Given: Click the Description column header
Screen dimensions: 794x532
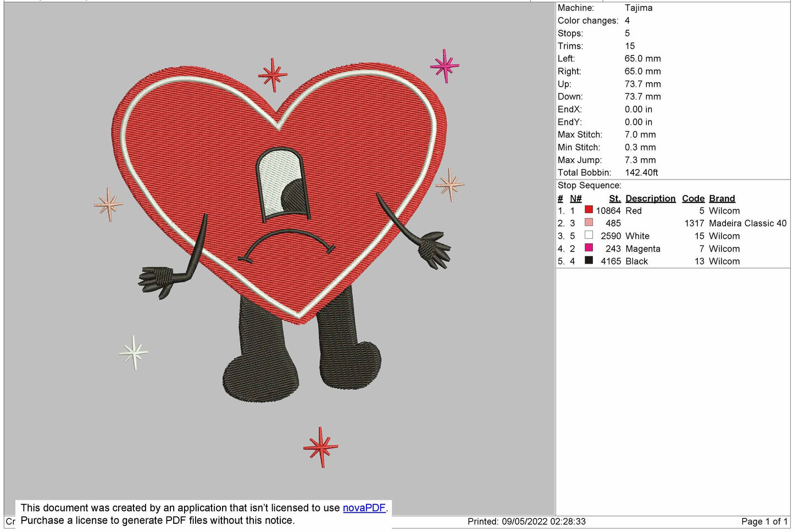Looking at the screenshot, I should coord(650,198).
